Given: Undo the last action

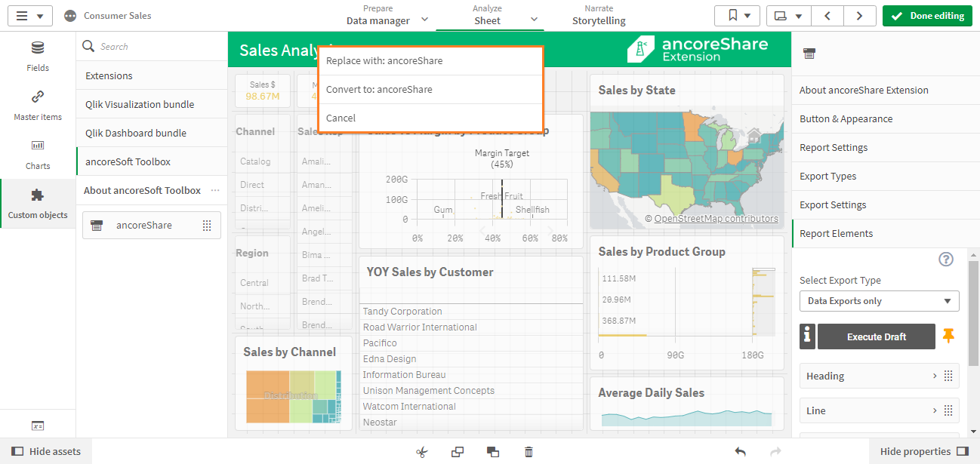Looking at the screenshot, I should click(x=741, y=452).
